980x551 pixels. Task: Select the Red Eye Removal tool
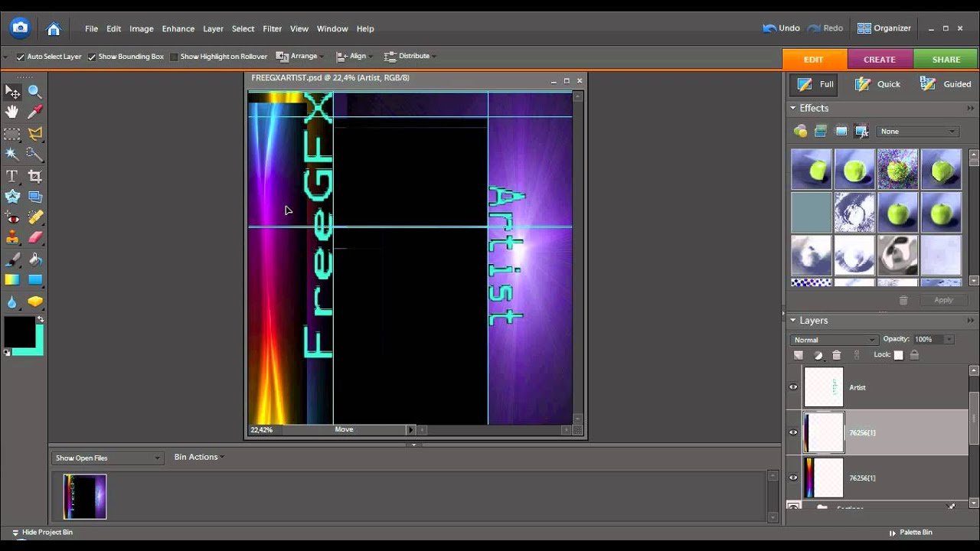[12, 218]
